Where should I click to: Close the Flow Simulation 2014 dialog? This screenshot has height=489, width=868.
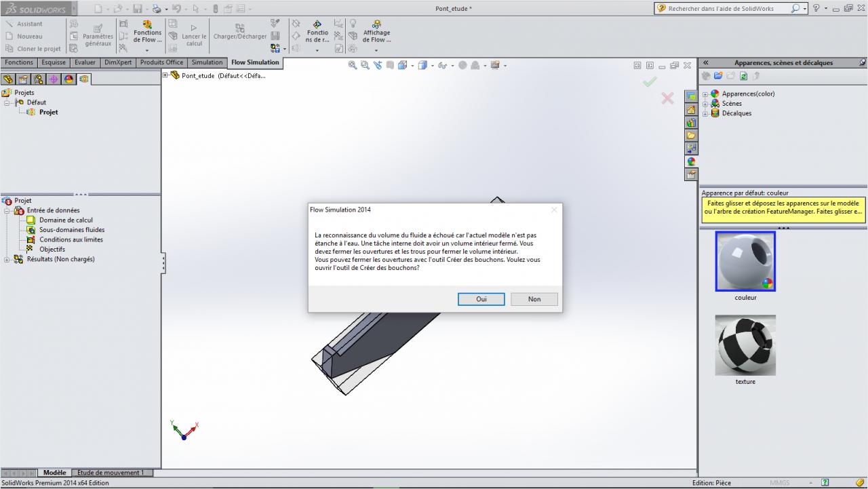coord(554,210)
